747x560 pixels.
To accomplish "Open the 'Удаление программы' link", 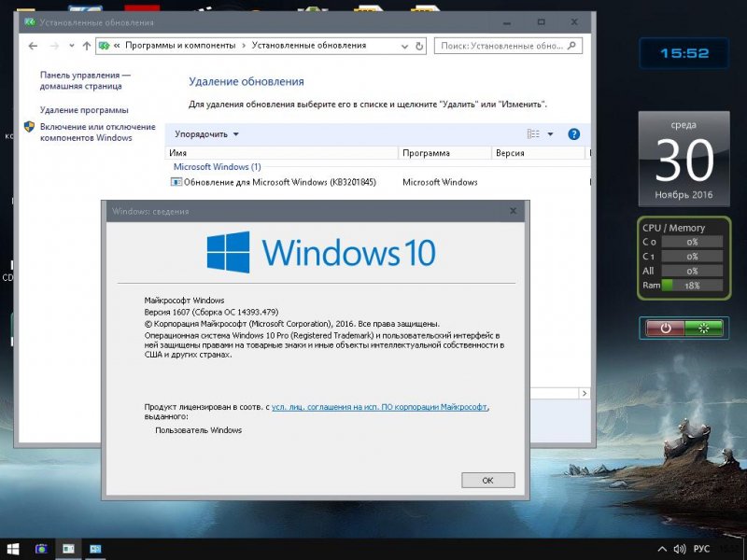I will 84,110.
